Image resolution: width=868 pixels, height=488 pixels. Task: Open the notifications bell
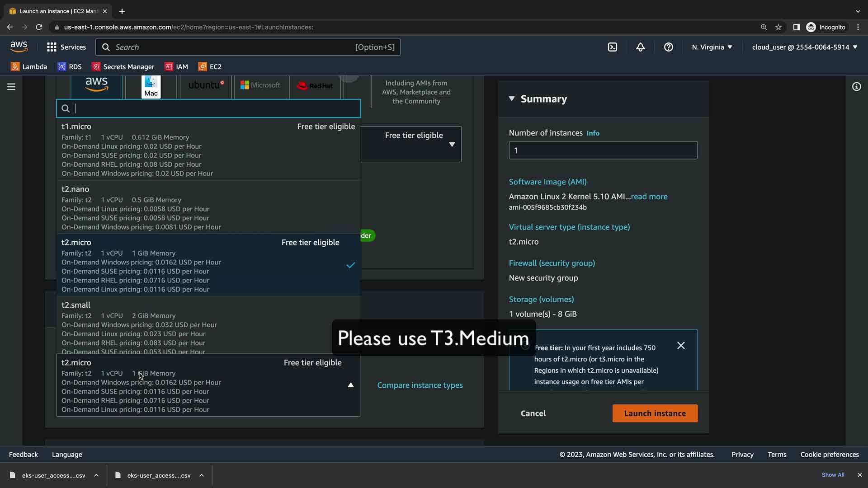(x=640, y=47)
